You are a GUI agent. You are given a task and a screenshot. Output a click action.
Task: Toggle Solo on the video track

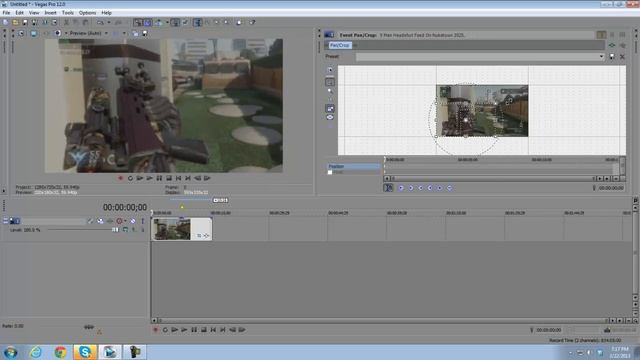click(142, 221)
